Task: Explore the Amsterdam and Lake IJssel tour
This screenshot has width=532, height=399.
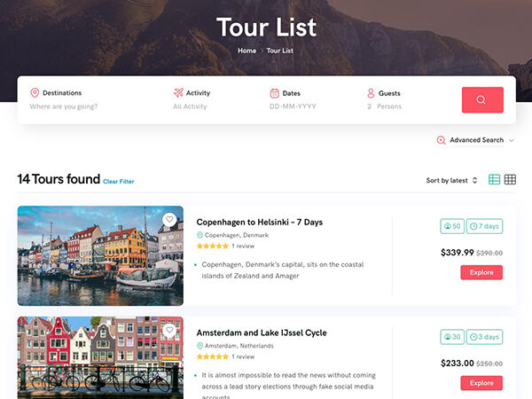Action: 481,383
